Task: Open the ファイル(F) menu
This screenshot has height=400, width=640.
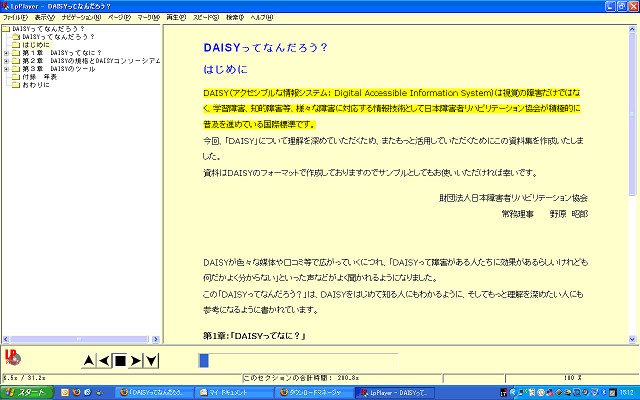Action: (x=15, y=18)
